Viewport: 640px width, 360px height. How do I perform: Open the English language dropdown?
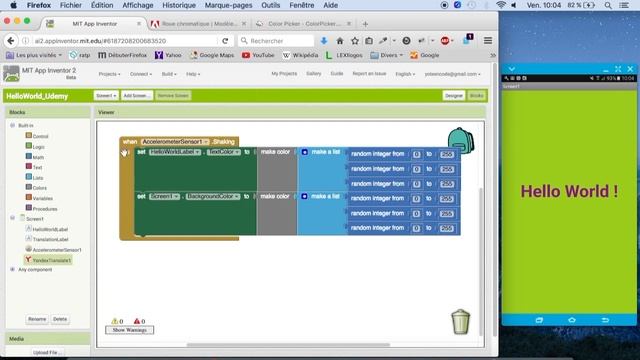click(x=405, y=74)
